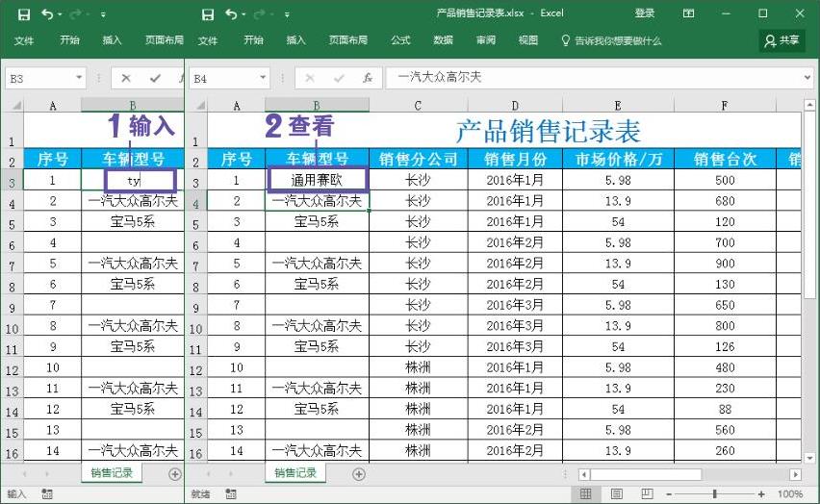
Task: Click zoom in plus button
Action: (761, 494)
